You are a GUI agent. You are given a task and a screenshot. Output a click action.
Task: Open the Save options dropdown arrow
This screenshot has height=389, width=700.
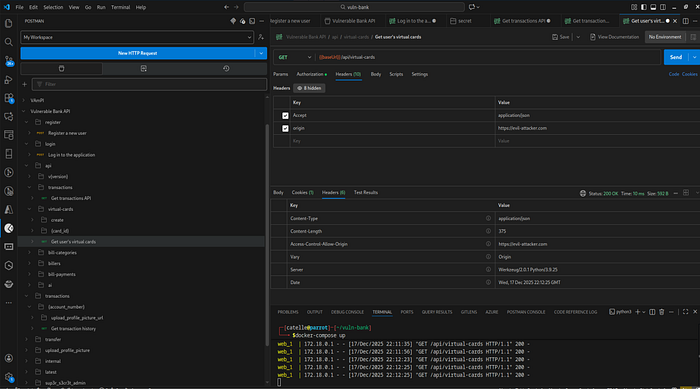(578, 37)
